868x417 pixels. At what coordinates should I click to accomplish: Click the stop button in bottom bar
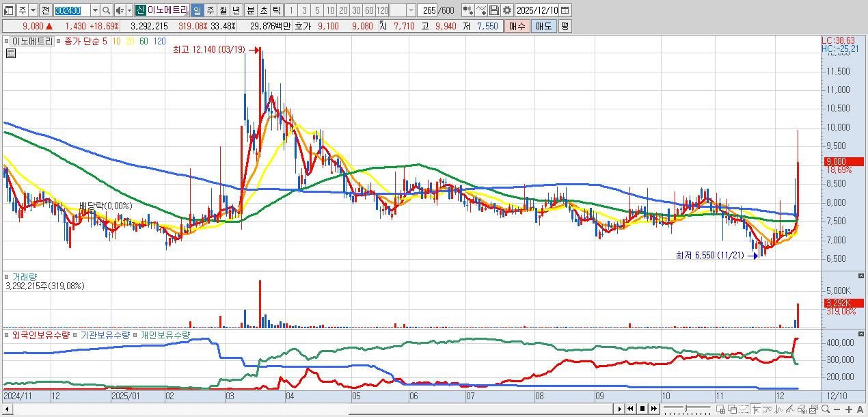(x=642, y=409)
